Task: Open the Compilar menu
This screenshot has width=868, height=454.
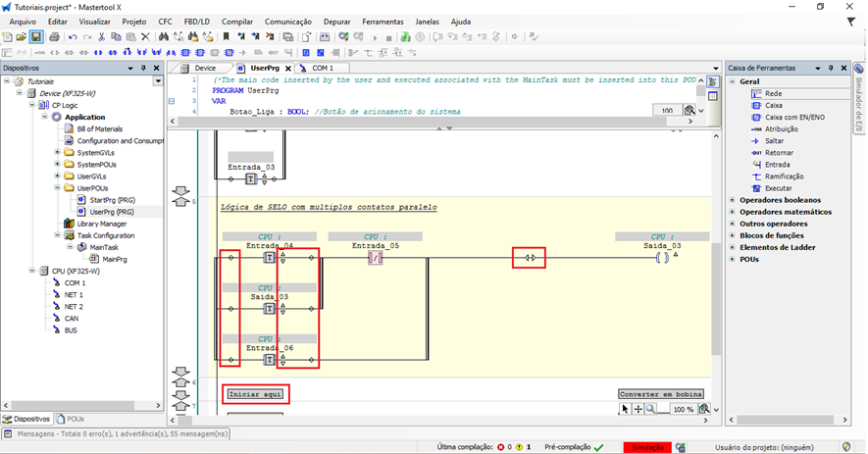Action: (236, 21)
